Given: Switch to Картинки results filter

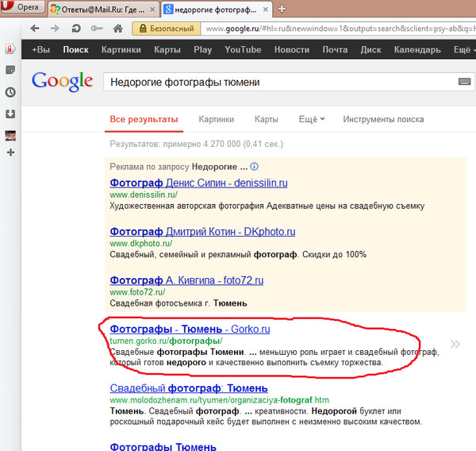Looking at the screenshot, I should tap(216, 119).
